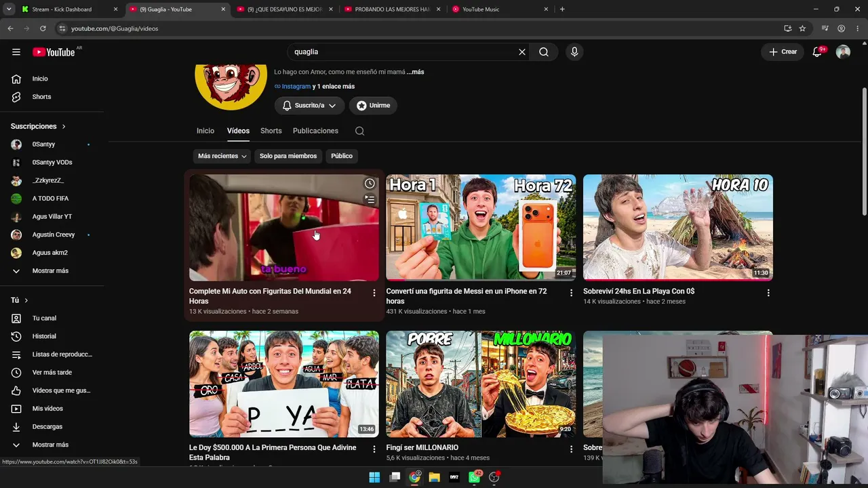
Task: Open the 'HORA 10' beach video thumbnail
Action: pyautogui.click(x=678, y=228)
